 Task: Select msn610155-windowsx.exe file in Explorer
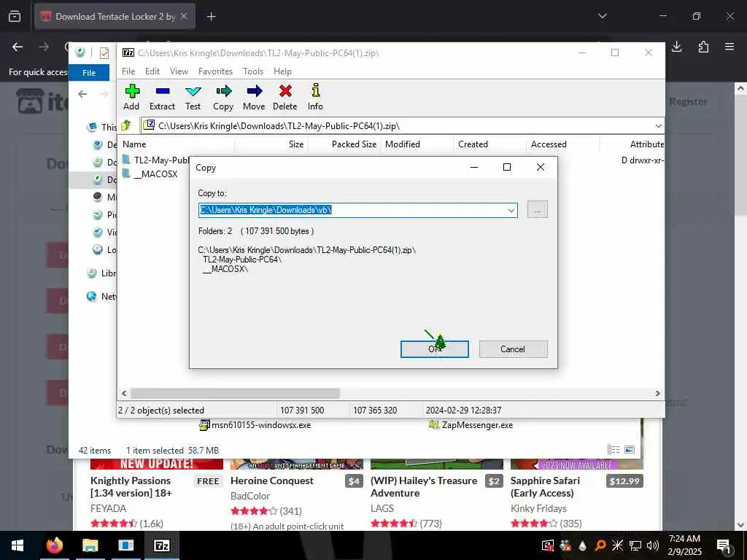[x=255, y=425]
